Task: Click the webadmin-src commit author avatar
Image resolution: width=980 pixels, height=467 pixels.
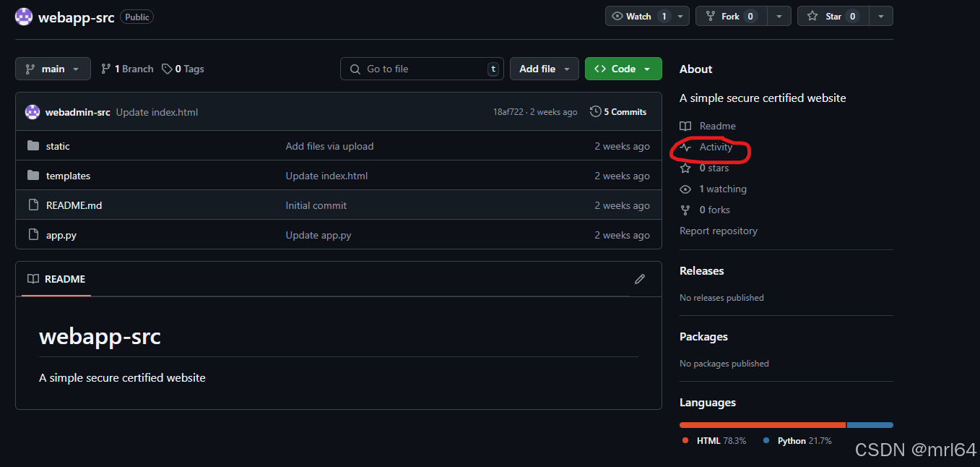Action: 32,112
